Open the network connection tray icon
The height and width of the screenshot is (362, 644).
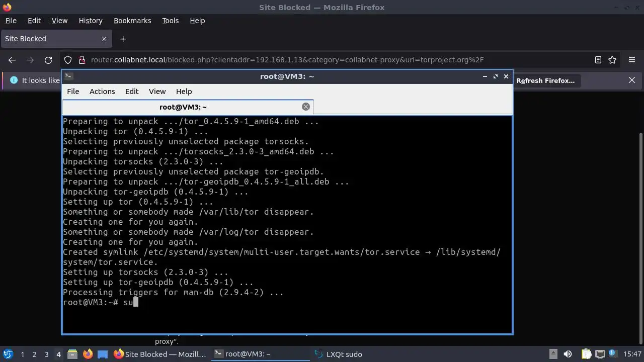pyautogui.click(x=600, y=354)
